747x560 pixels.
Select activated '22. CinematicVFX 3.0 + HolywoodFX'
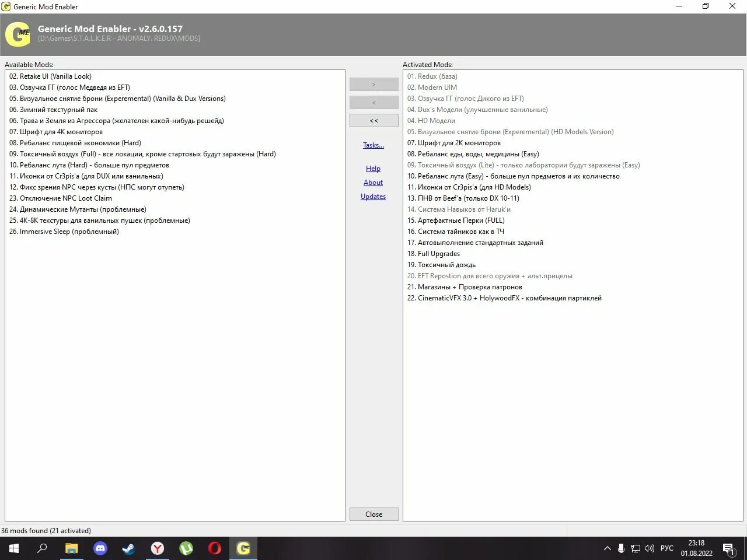tap(504, 298)
